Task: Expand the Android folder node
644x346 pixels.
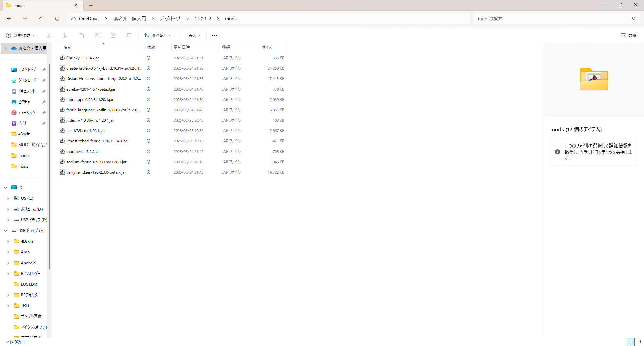Action: coord(8,263)
